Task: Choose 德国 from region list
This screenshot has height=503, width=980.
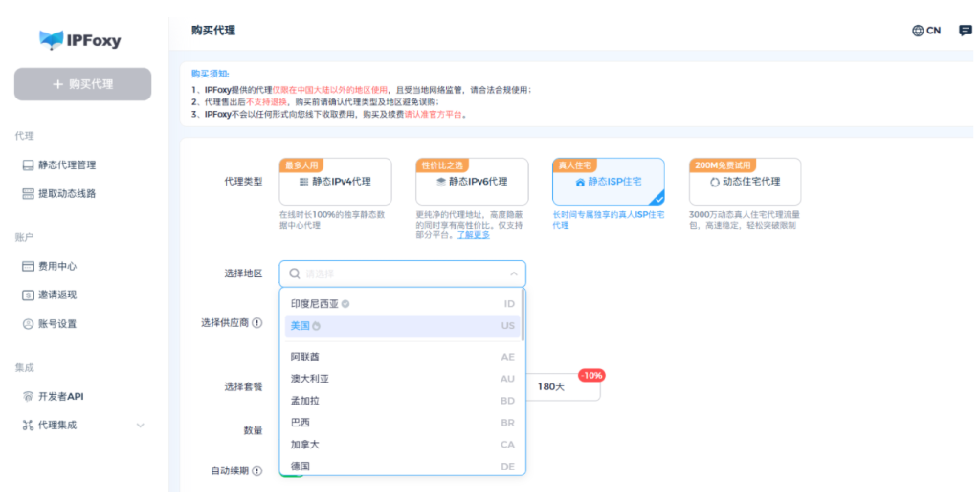Action: 403,466
